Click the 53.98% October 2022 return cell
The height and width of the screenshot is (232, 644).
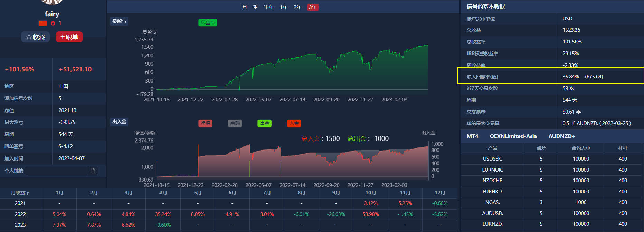point(371,214)
